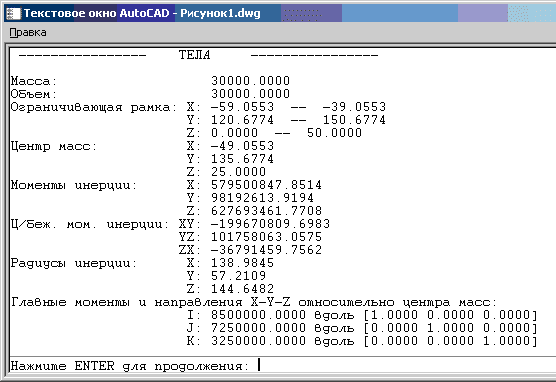Image resolution: width=556 pixels, height=382 pixels.
Task: Click the principal moment J value 7250000.0000
Action: click(x=258, y=328)
